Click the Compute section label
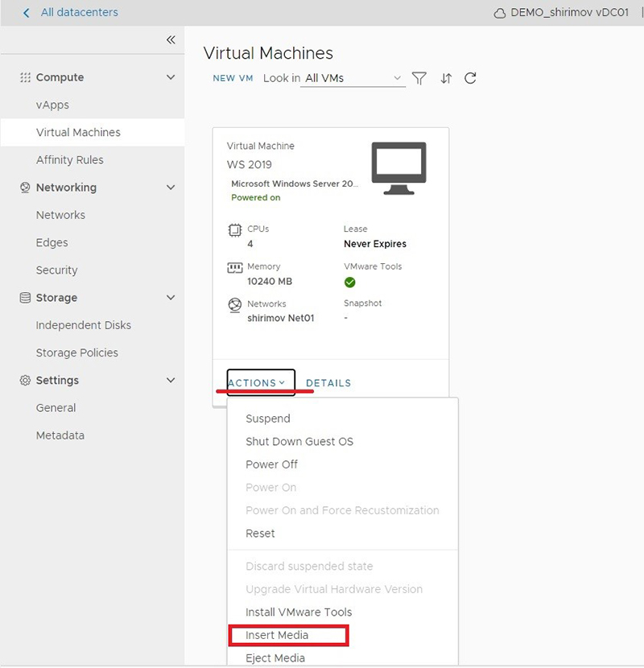Image resolution: width=644 pixels, height=668 pixels. (x=60, y=77)
